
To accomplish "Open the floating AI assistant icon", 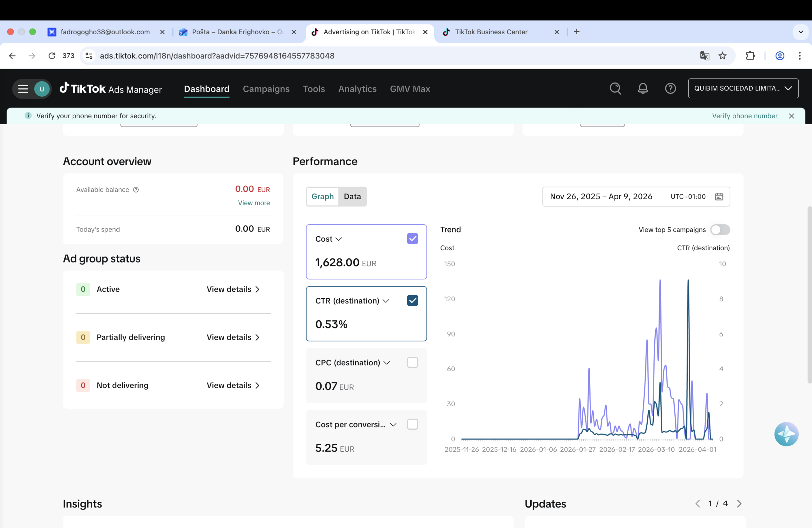I will [x=786, y=434].
